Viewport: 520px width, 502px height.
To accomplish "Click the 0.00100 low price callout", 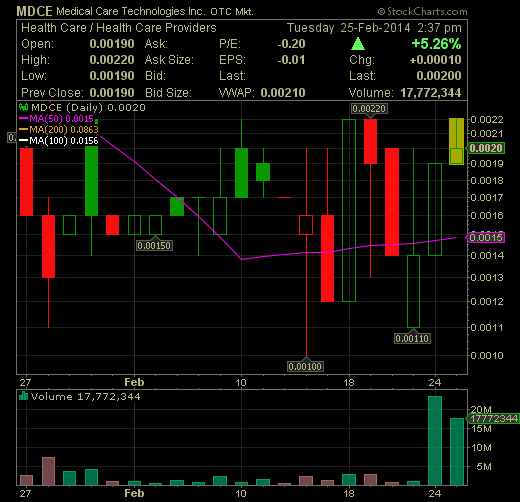I will coord(305,367).
